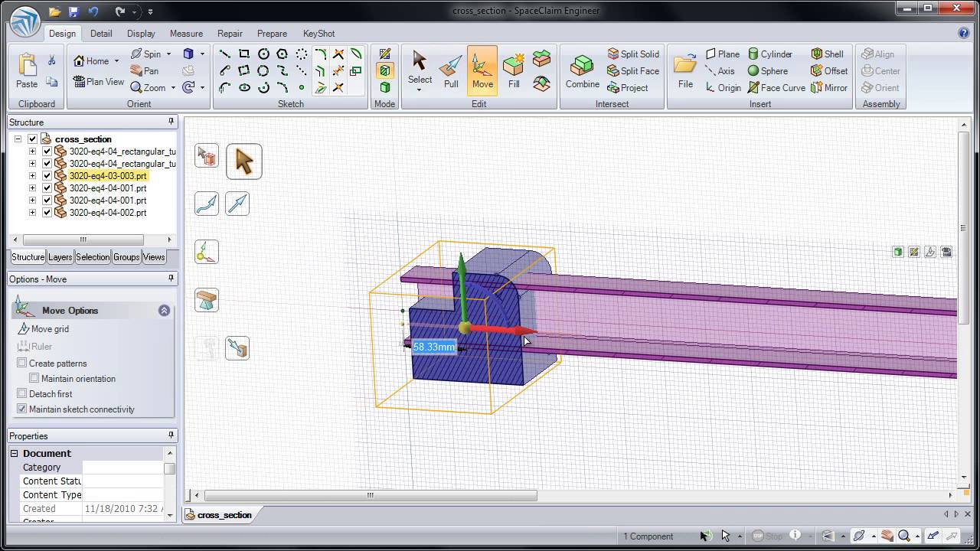Open the Select tool dropdown arrow
Image resolution: width=980 pixels, height=551 pixels.
(x=419, y=90)
